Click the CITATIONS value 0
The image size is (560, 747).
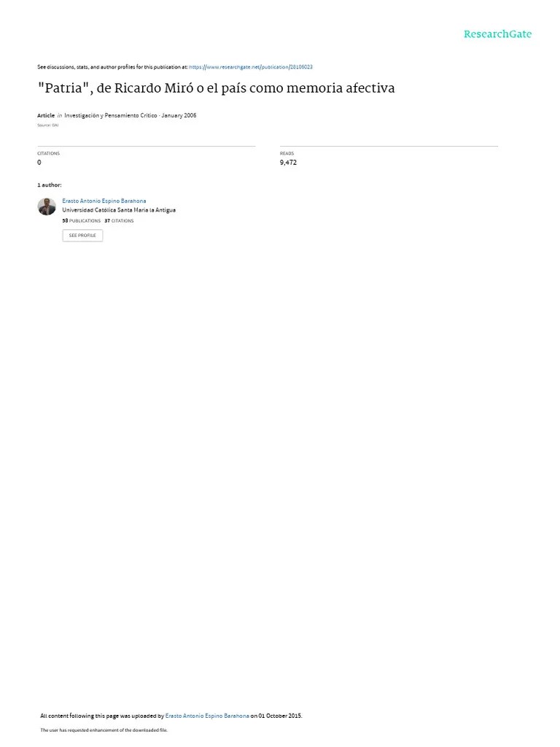click(x=39, y=163)
